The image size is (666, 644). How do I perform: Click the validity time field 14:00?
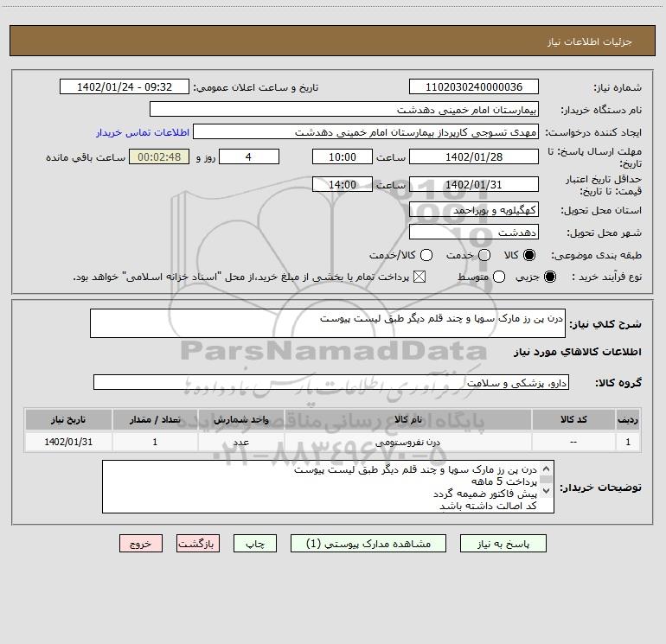pyautogui.click(x=343, y=184)
